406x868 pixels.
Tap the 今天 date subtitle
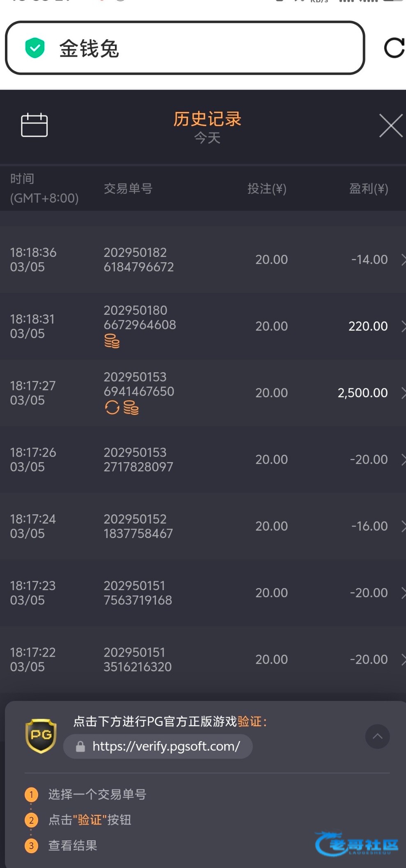pyautogui.click(x=207, y=138)
